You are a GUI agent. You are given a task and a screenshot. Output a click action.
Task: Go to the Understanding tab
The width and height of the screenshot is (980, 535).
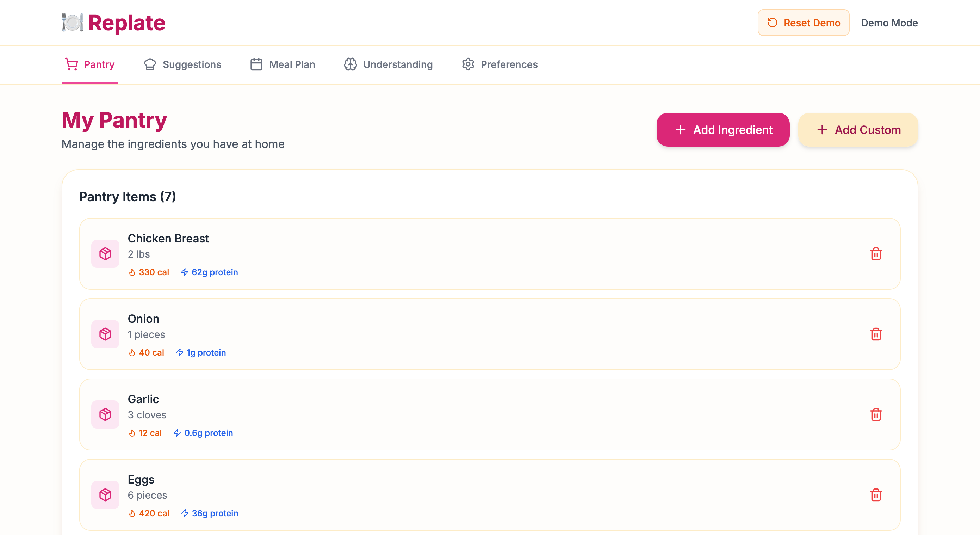389,65
